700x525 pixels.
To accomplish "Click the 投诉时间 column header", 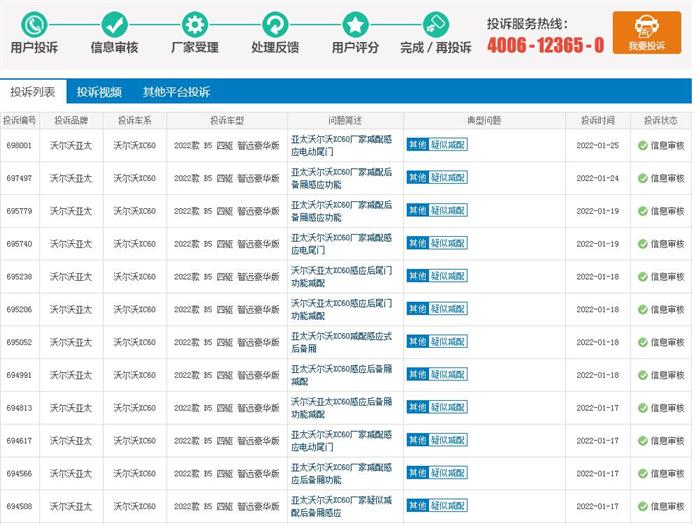I will tap(598, 121).
